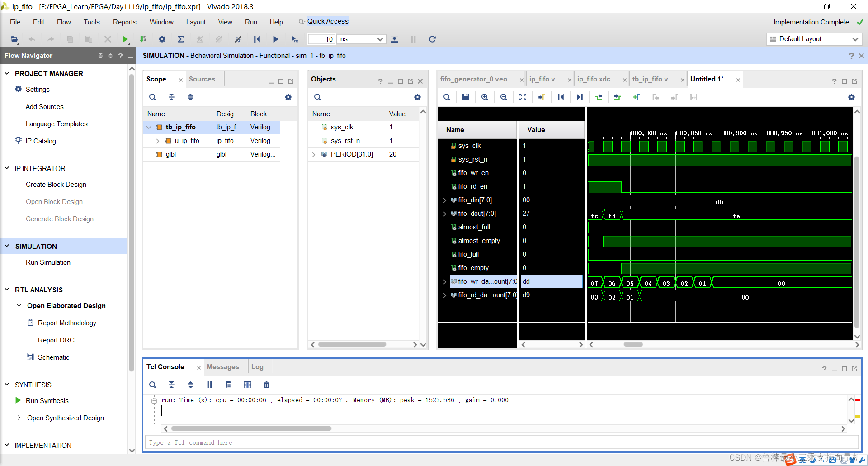Switch to the Sources tab
Screen dimensions: 868x466
pos(202,79)
